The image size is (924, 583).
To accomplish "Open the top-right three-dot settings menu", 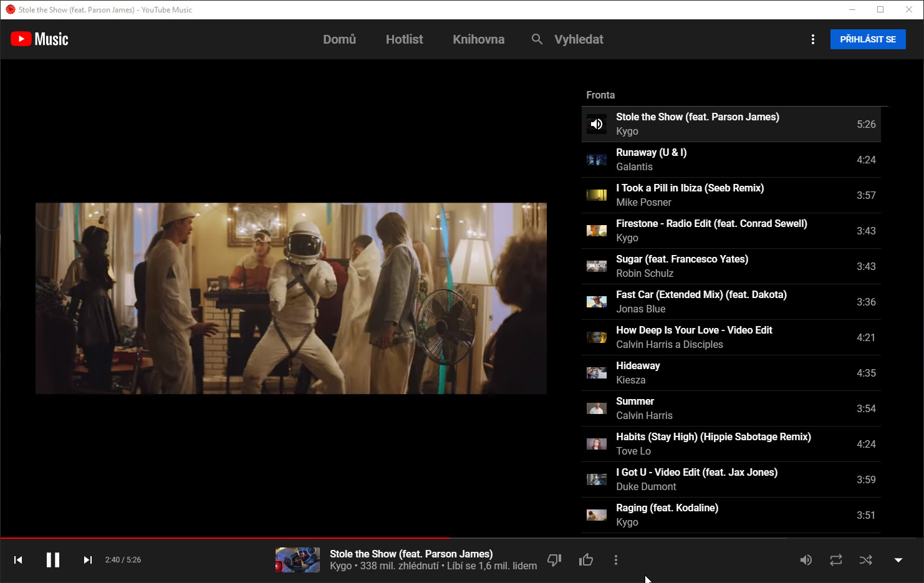I will pyautogui.click(x=812, y=39).
